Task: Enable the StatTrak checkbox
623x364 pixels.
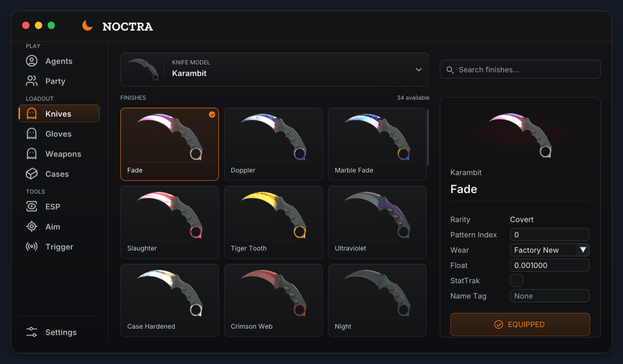Action: coord(516,281)
